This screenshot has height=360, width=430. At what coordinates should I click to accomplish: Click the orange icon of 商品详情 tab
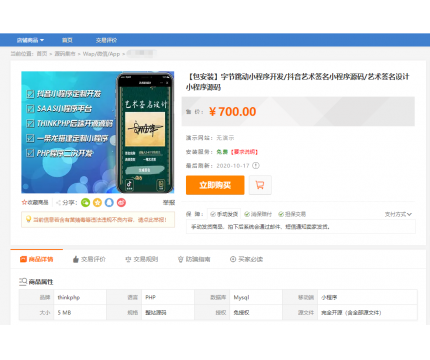pos(23,259)
